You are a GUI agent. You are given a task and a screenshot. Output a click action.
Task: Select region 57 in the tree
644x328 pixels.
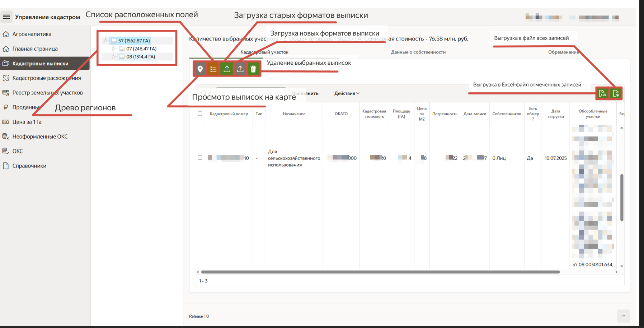tap(134, 41)
